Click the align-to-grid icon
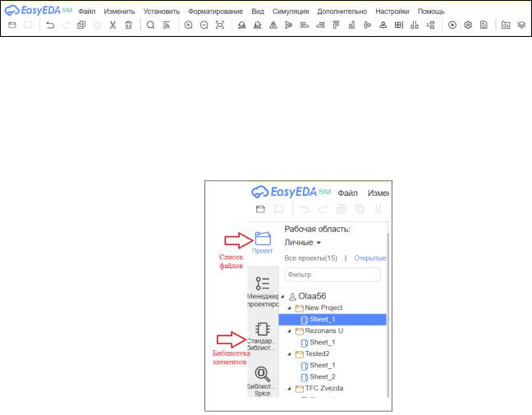The height and width of the screenshot is (415, 532). coord(399,25)
